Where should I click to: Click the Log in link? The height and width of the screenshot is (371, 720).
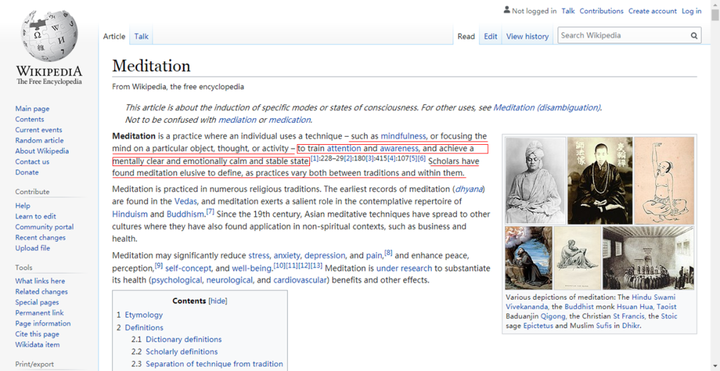692,11
